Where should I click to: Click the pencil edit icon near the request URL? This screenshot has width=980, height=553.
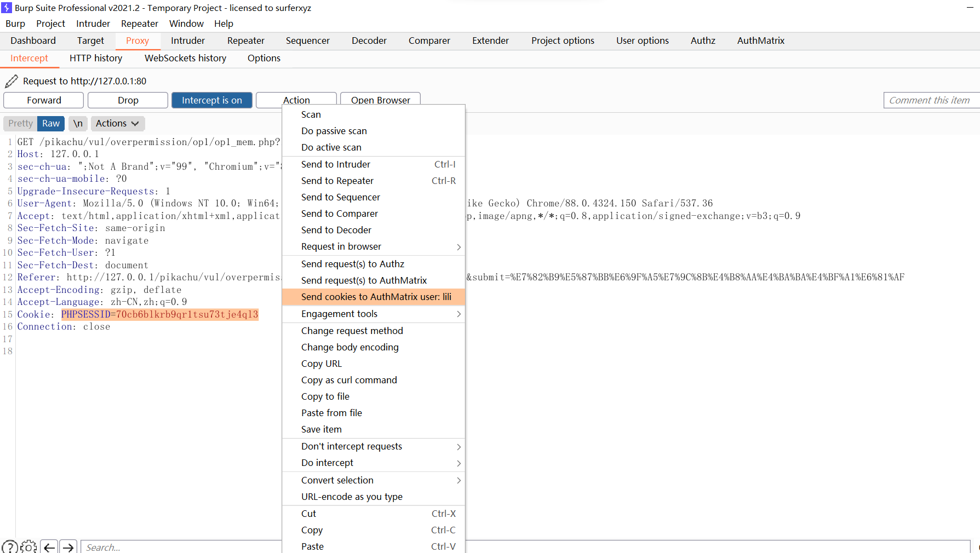point(11,80)
